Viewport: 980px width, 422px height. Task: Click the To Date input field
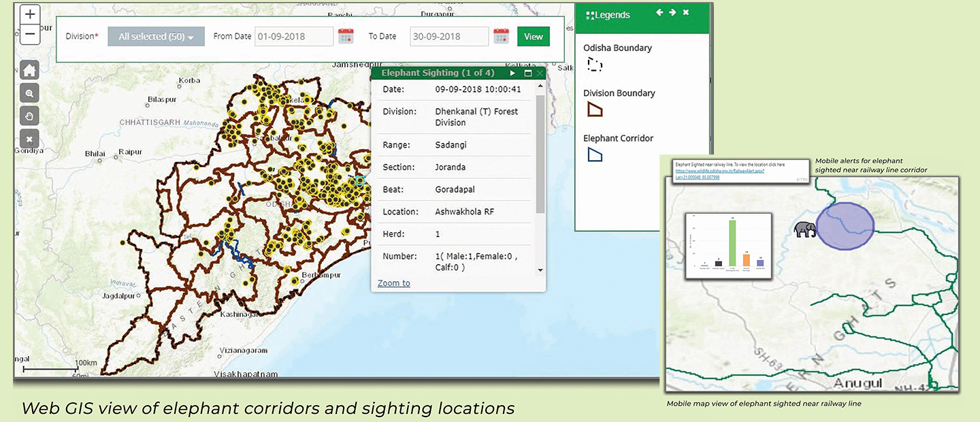[x=449, y=36]
